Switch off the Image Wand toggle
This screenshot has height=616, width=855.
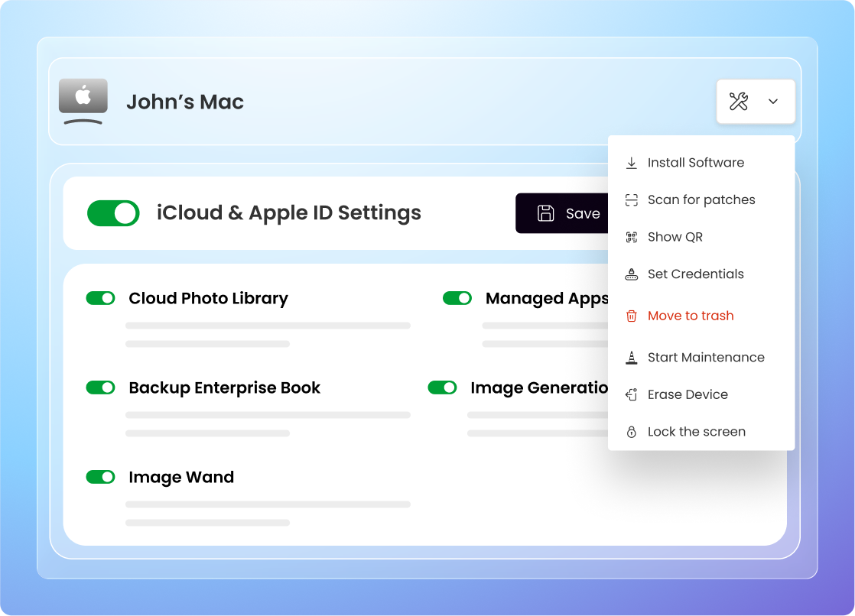click(100, 477)
